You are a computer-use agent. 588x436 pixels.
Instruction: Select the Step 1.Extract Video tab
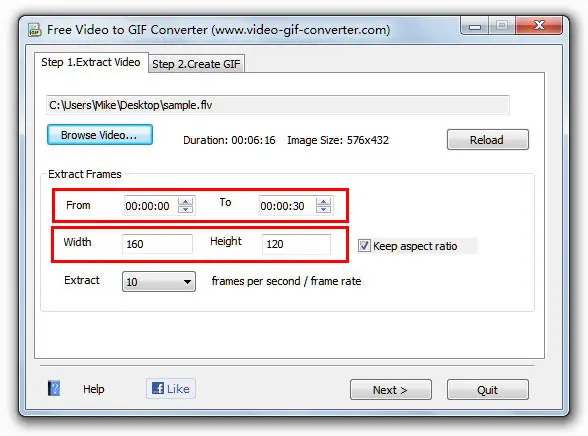click(91, 62)
